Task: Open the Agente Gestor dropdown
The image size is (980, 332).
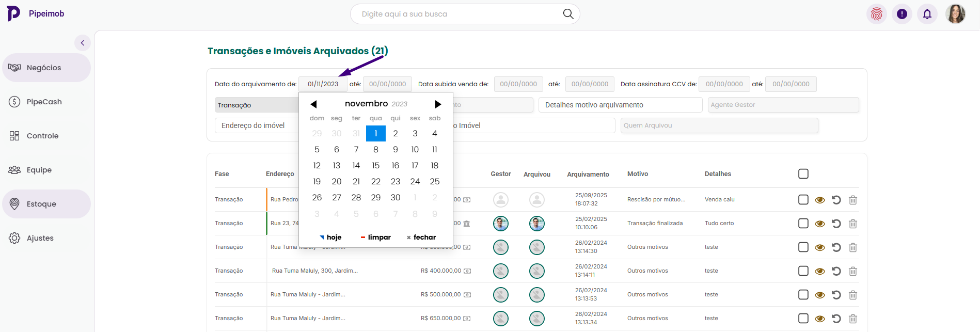Action: click(x=783, y=105)
